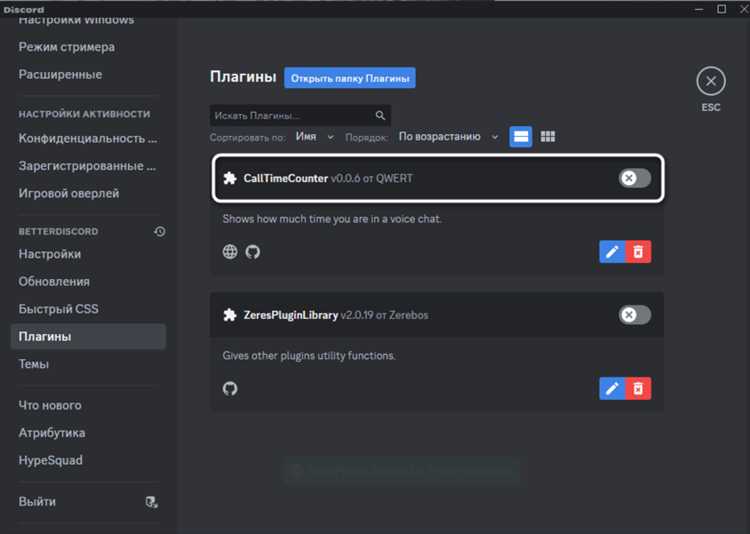Click the ZeresPluginLibrary plugin name
This screenshot has width=750, height=534.
290,315
